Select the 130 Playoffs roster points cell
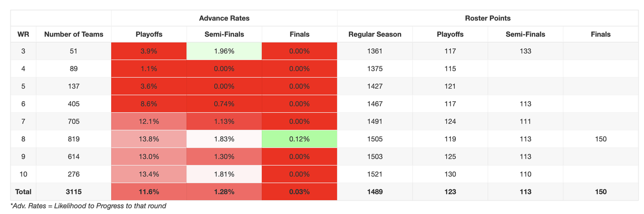The image size is (644, 214). [450, 174]
